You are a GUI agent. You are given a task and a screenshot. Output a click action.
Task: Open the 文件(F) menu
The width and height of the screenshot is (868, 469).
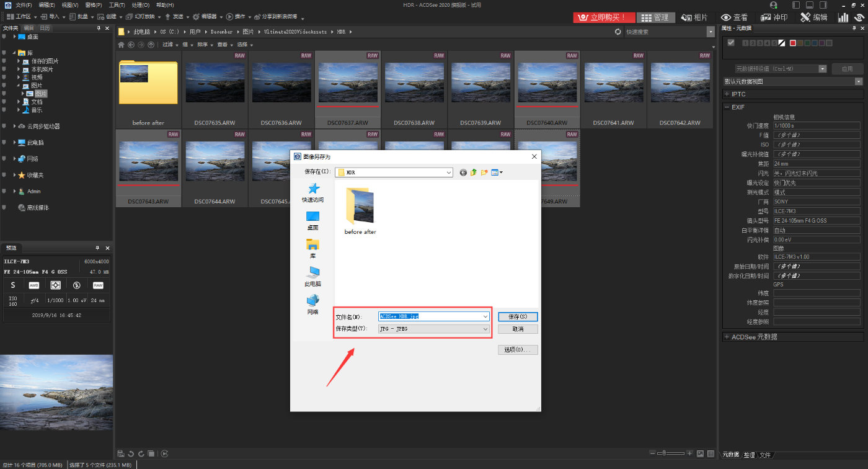tap(24, 5)
